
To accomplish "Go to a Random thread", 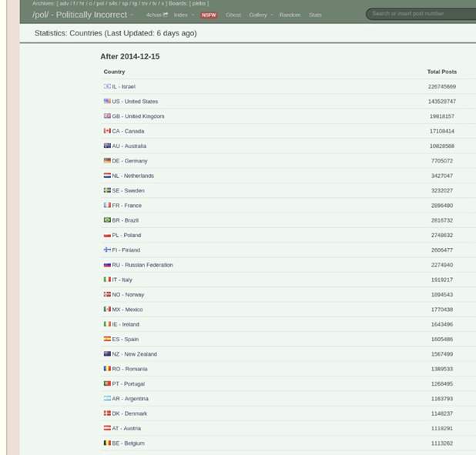I will (290, 15).
